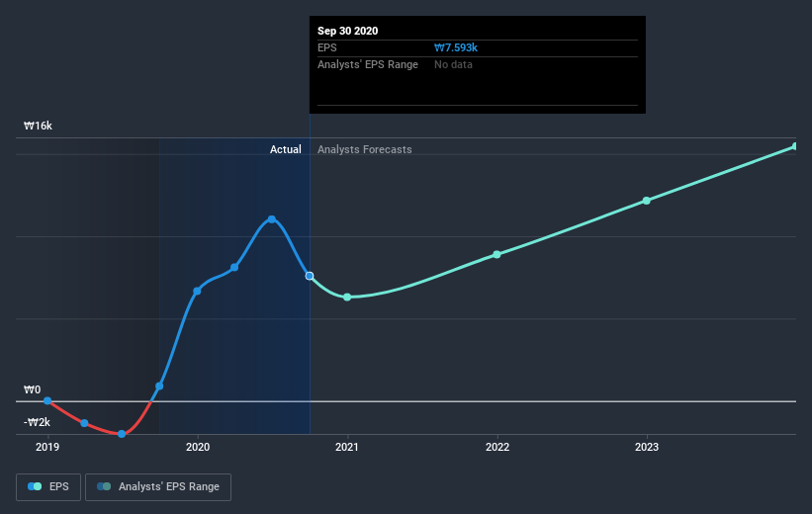Click the ₩16k y-axis label
This screenshot has width=812, height=514.
[38, 126]
